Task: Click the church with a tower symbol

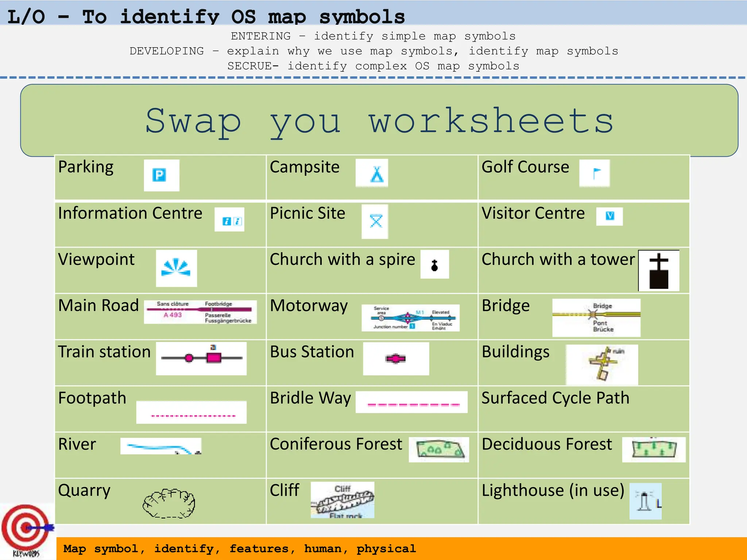Action: (659, 271)
